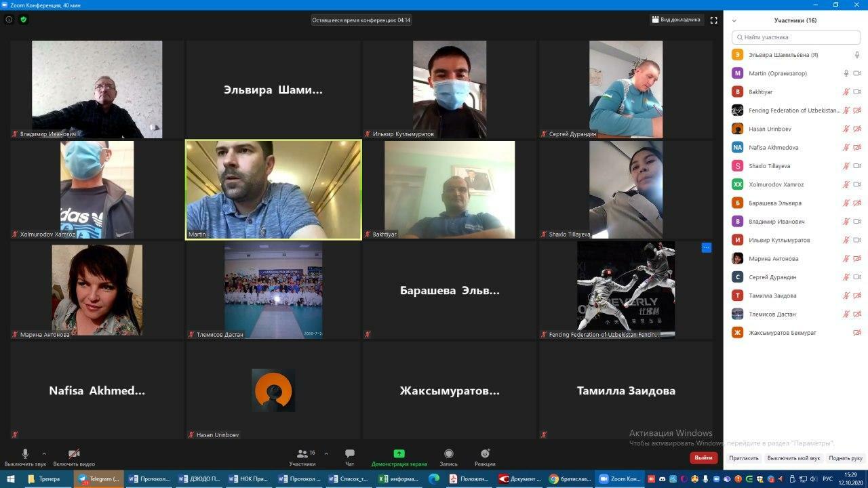The image size is (868, 488).
Task: Click Ильвир Кутлымуратов's camera icon in list
Action: tap(857, 240)
